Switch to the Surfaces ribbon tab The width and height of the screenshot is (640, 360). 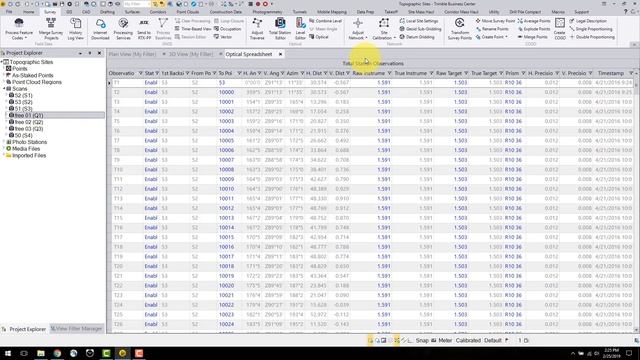click(x=132, y=12)
